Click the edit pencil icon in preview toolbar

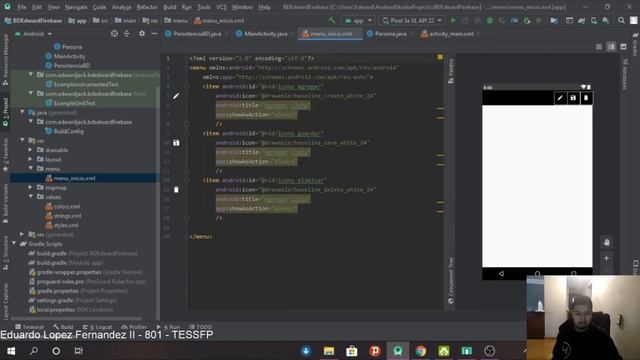point(560,98)
